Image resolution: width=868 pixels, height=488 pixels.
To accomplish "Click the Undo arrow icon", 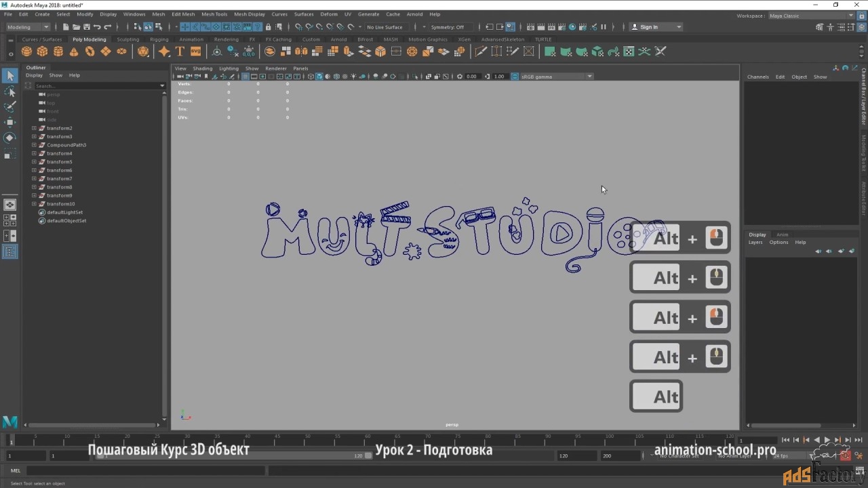I will tap(97, 27).
